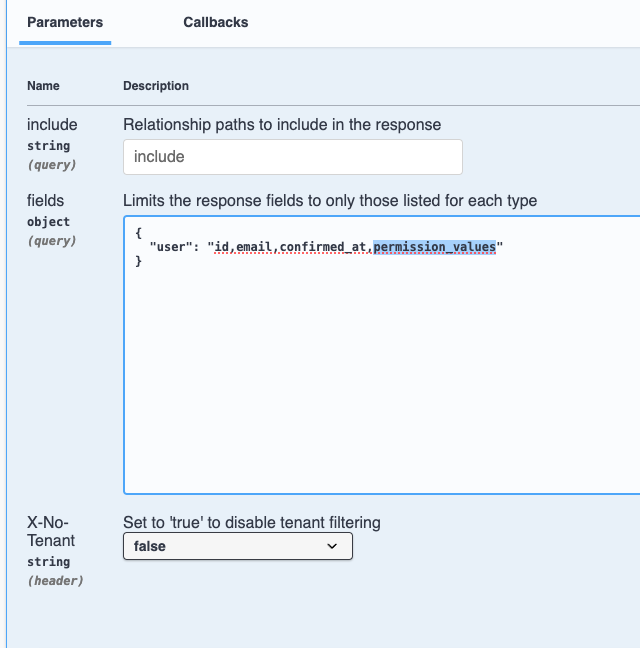Select the include parameter name label

[x=52, y=125]
